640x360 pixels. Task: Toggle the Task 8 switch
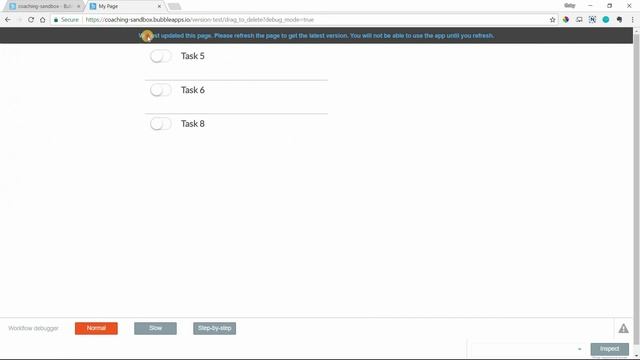[160, 124]
